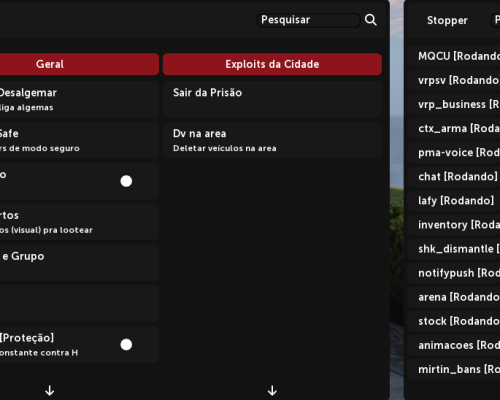This screenshot has width=500, height=400.
Task: Toggle the Proteção switch
Action: 134,344
